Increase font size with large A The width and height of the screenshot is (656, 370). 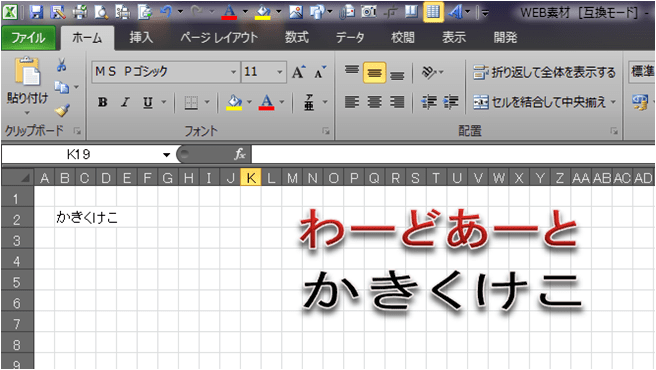coord(299,72)
